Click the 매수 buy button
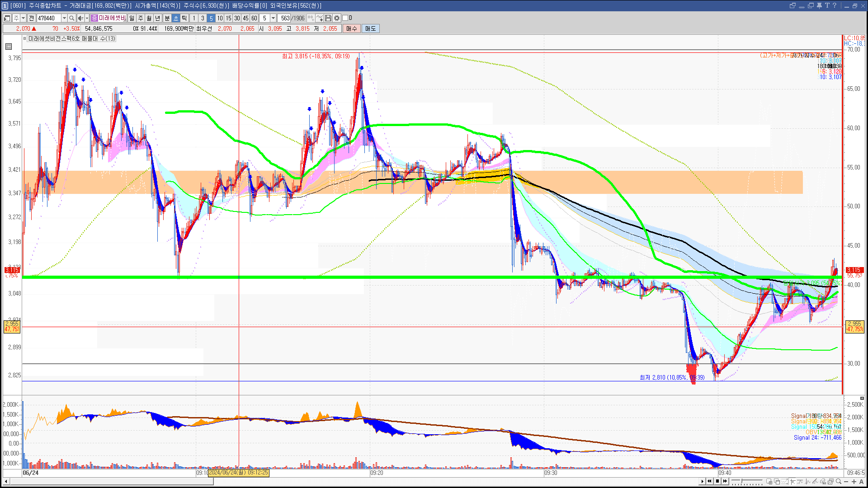 [352, 28]
